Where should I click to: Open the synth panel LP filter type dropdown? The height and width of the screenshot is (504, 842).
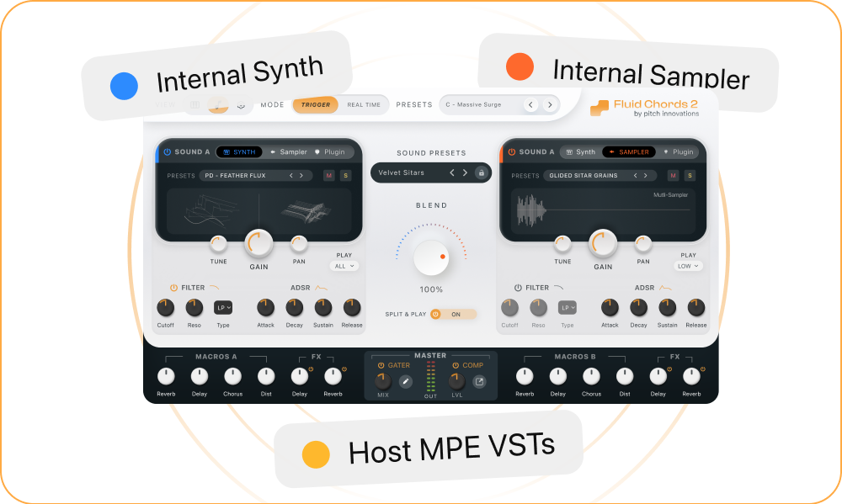tap(223, 308)
